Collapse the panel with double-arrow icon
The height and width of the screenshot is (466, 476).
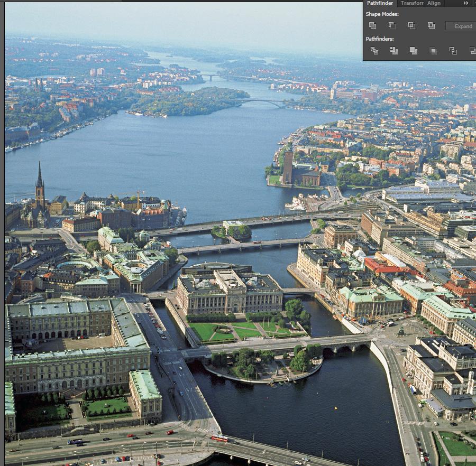(x=465, y=3)
